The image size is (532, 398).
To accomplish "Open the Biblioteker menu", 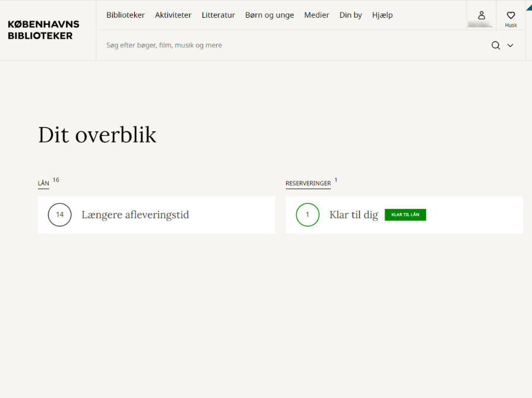I will 125,15.
